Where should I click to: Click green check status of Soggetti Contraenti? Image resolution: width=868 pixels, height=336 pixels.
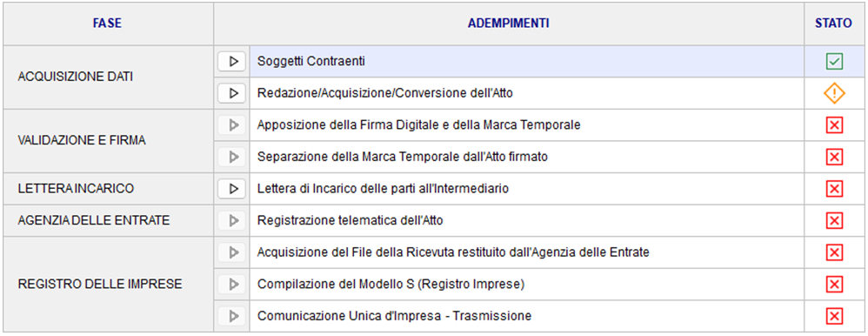[x=834, y=62]
